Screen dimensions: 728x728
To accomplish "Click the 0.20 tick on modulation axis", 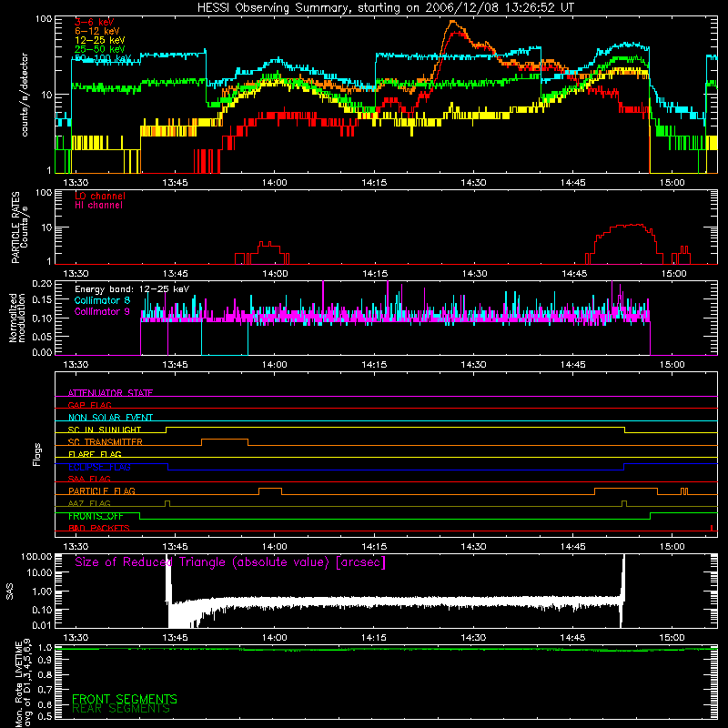I will tap(42, 283).
